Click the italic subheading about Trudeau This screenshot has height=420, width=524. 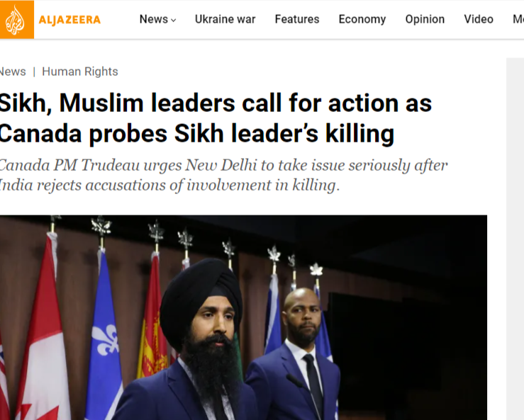(x=223, y=175)
